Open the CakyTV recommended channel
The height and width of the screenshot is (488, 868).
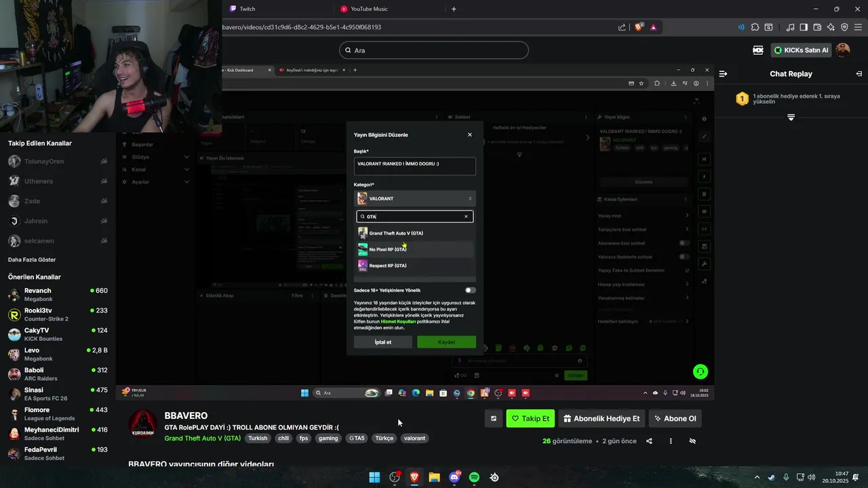coord(58,334)
